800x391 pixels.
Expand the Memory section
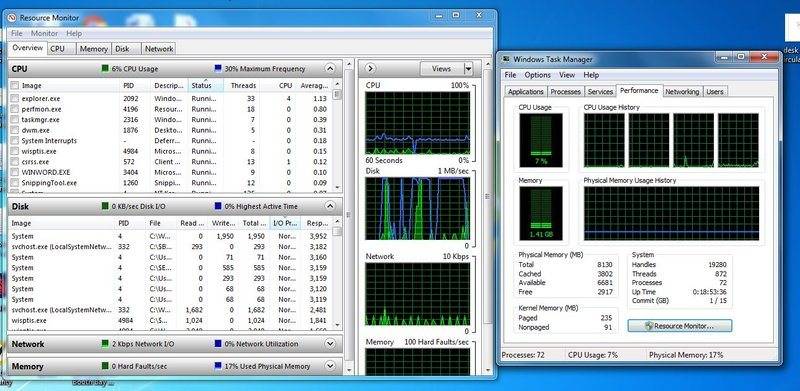[330, 366]
